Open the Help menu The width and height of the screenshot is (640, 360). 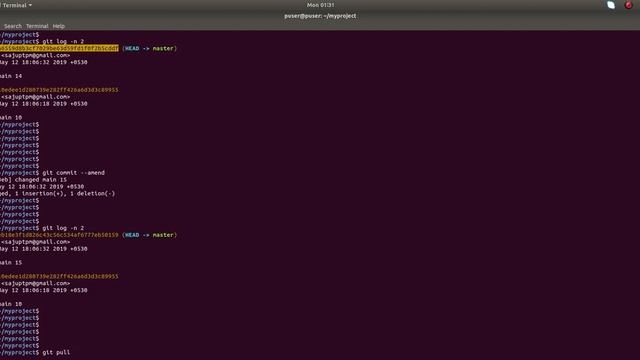[59, 26]
